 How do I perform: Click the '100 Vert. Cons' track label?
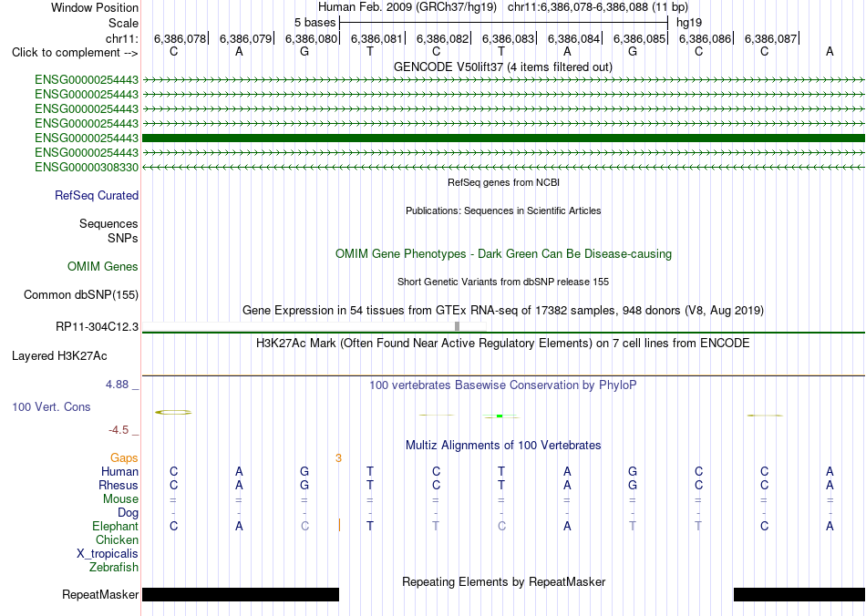pyautogui.click(x=51, y=406)
